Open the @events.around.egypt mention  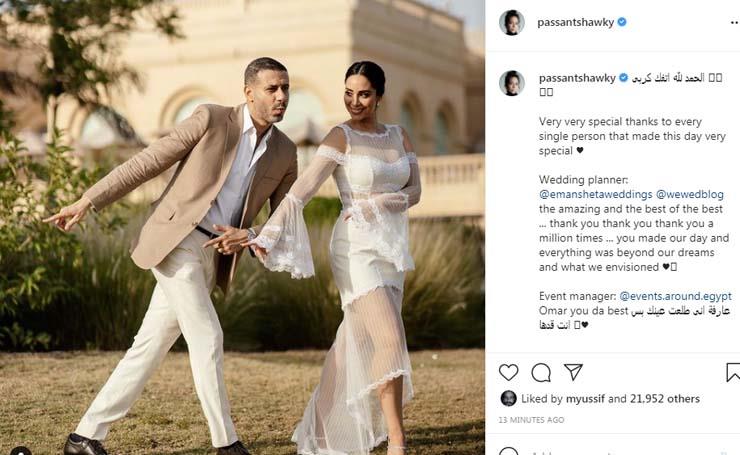675,296
